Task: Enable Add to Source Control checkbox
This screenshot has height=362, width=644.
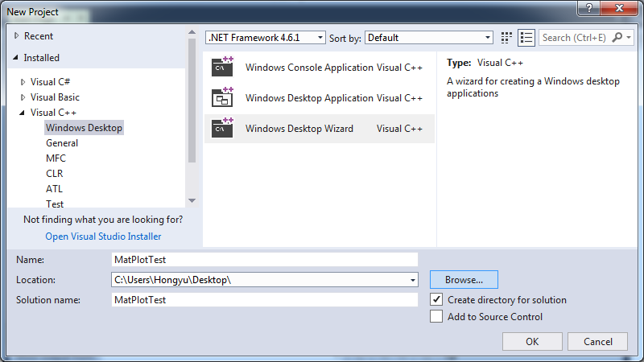Action: (436, 317)
